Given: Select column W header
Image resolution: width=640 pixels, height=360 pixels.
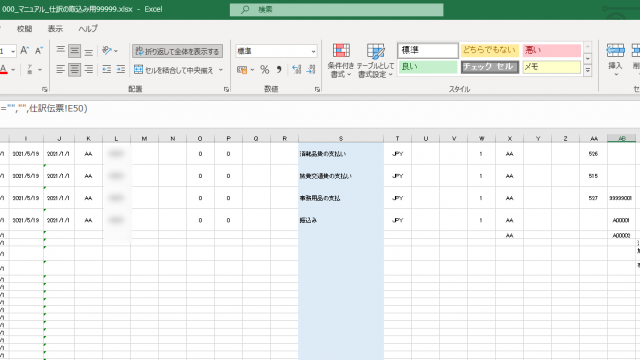Looking at the screenshot, I should [x=482, y=139].
